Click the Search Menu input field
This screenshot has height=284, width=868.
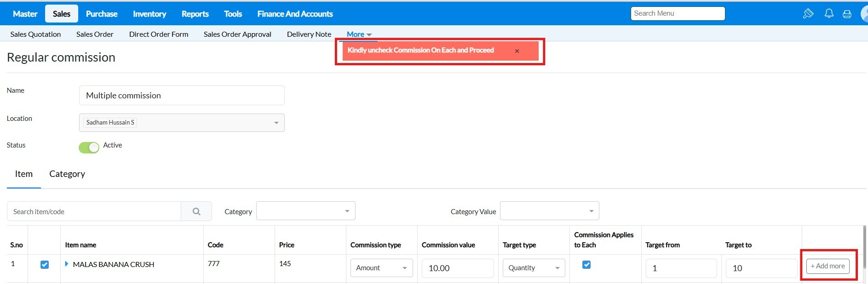point(678,14)
